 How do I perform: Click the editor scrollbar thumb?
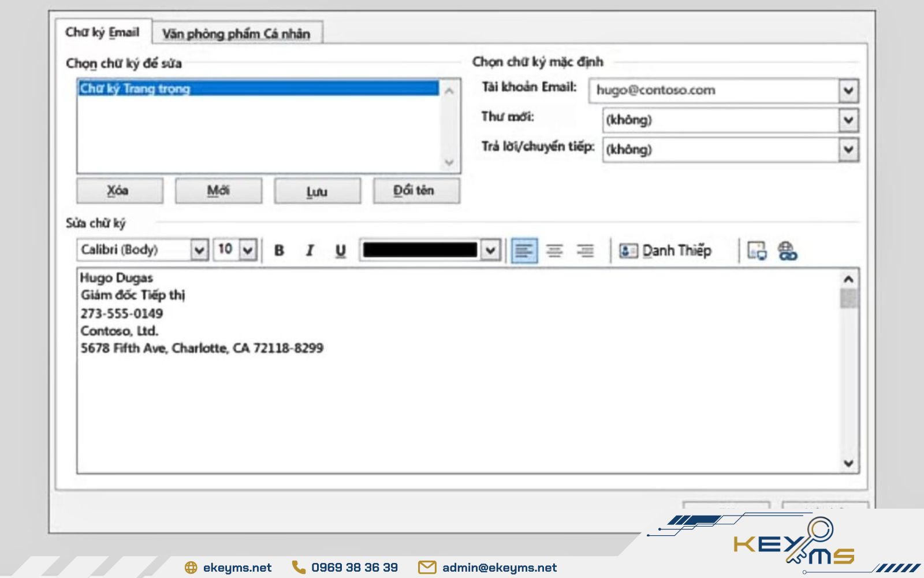pyautogui.click(x=848, y=299)
